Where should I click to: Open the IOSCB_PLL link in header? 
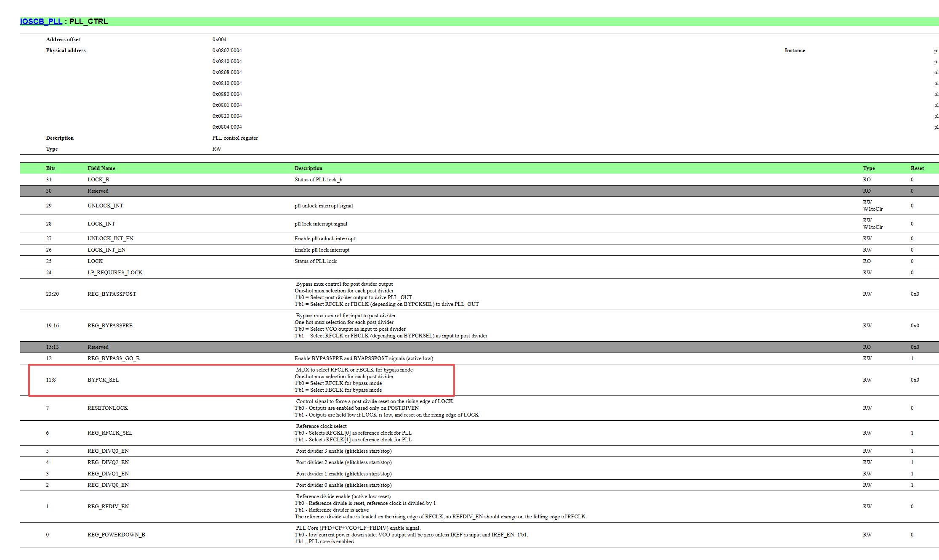pos(41,21)
